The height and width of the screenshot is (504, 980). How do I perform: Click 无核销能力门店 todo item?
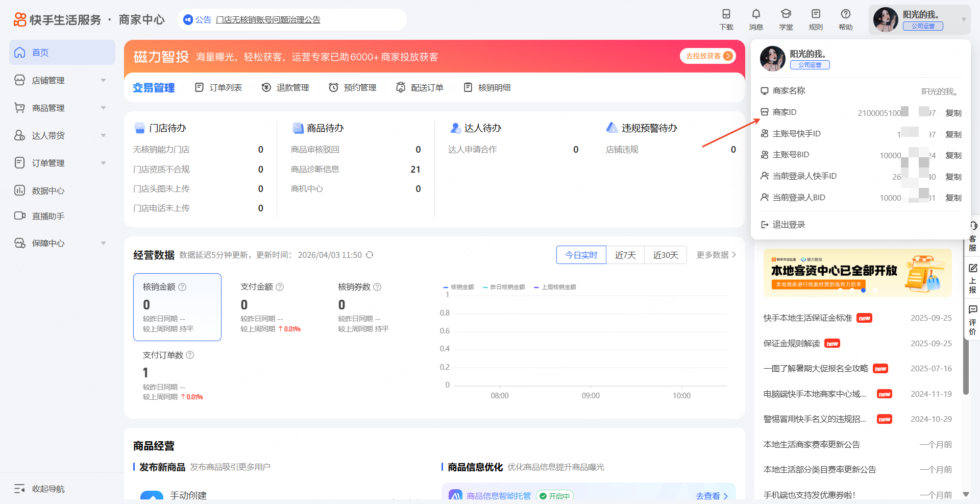click(x=161, y=150)
